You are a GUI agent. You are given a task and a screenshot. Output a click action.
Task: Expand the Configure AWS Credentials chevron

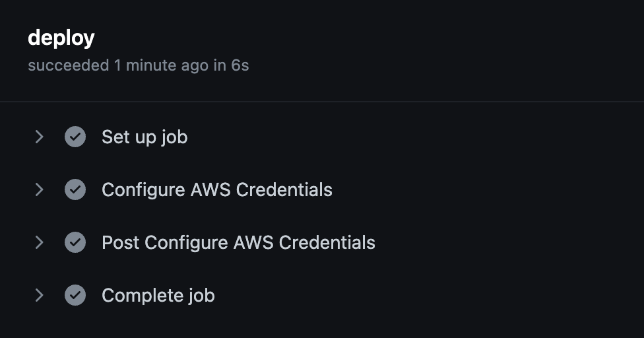tap(39, 189)
